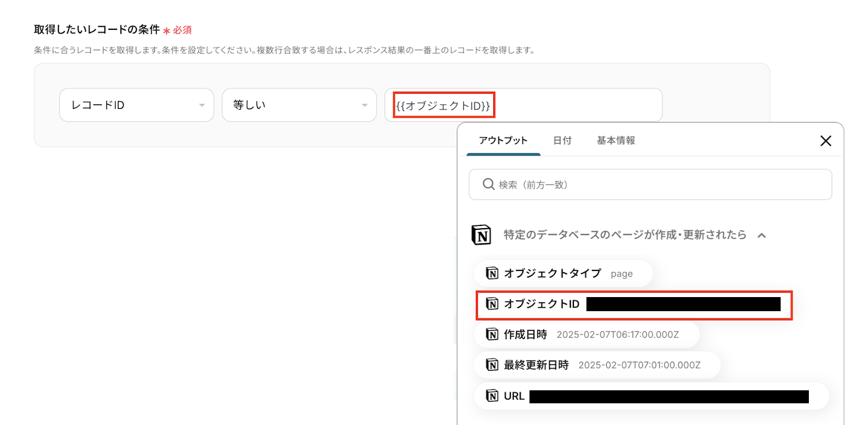Switch to the アウトプット tab
Image resolution: width=868 pixels, height=425 pixels.
coord(503,140)
